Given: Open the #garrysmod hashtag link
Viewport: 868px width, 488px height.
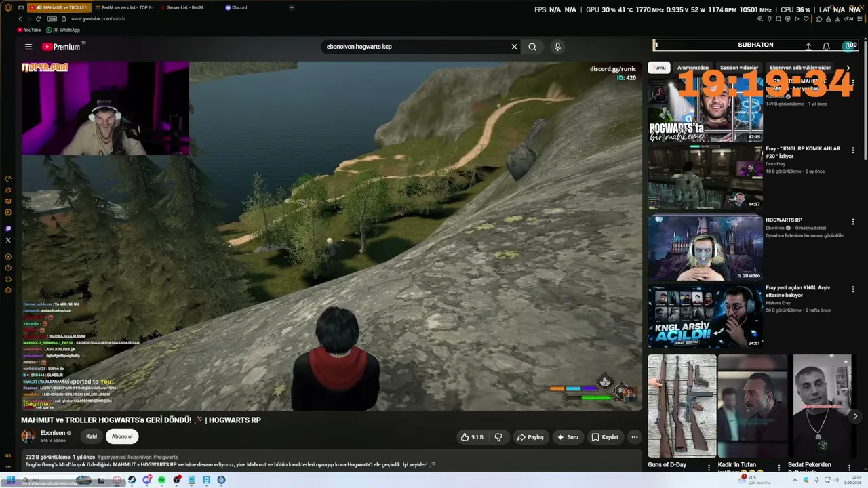Looking at the screenshot, I should (111, 457).
